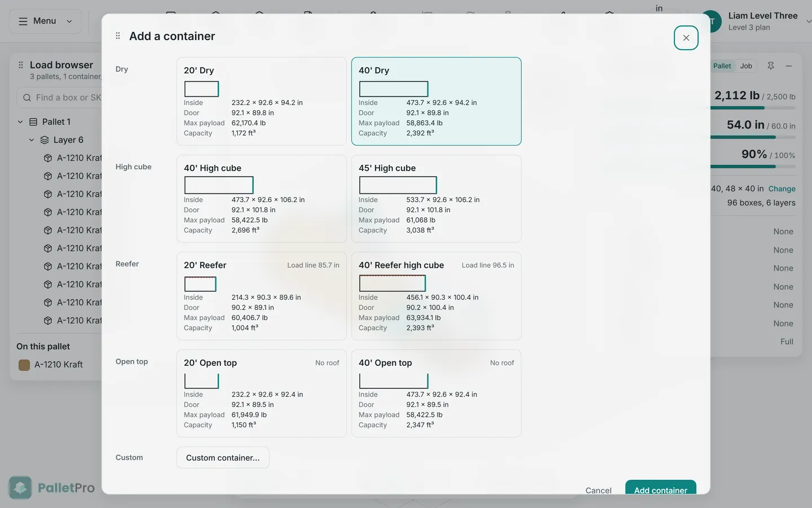Image resolution: width=812 pixels, height=508 pixels.
Task: Pin the stats panel with the pin icon
Action: click(x=771, y=66)
